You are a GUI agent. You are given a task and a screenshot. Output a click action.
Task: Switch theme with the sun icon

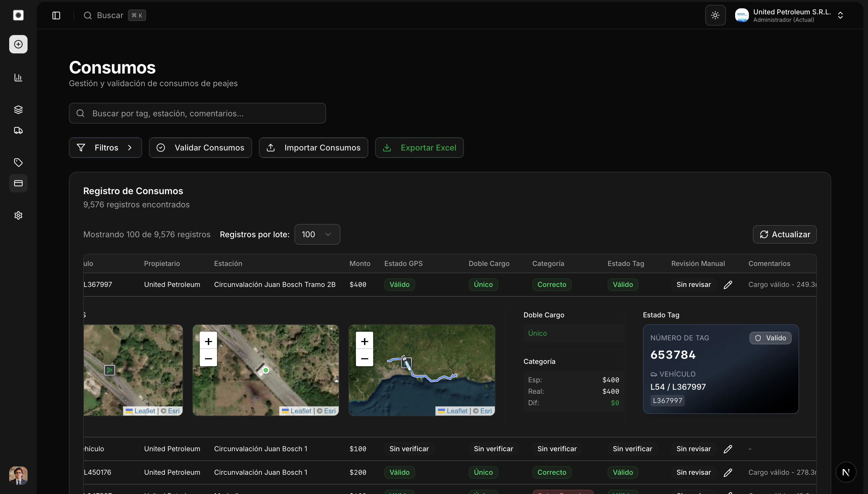pyautogui.click(x=715, y=15)
